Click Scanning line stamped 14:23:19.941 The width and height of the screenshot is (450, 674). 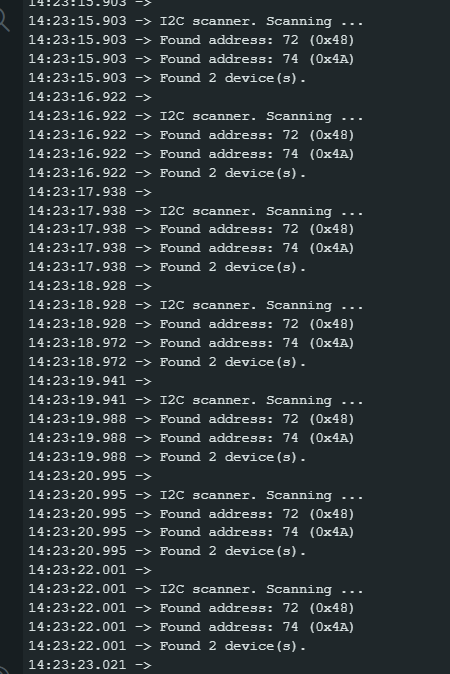[x=196, y=400]
